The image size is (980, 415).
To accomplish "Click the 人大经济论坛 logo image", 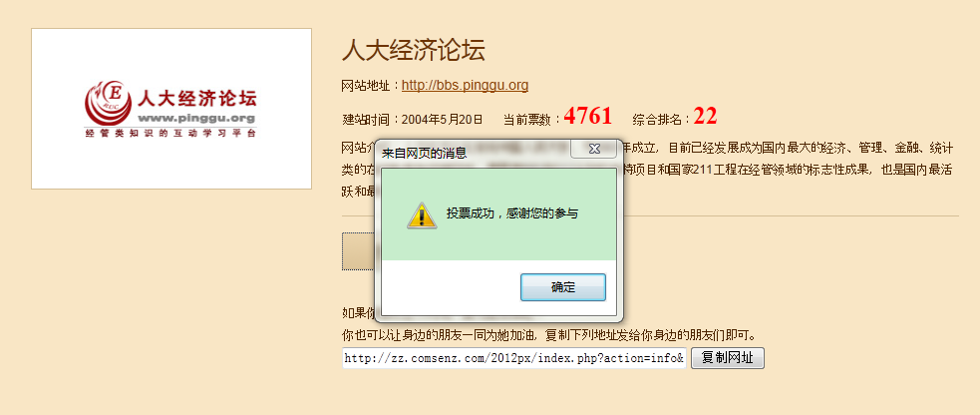I will pyautogui.click(x=171, y=109).
